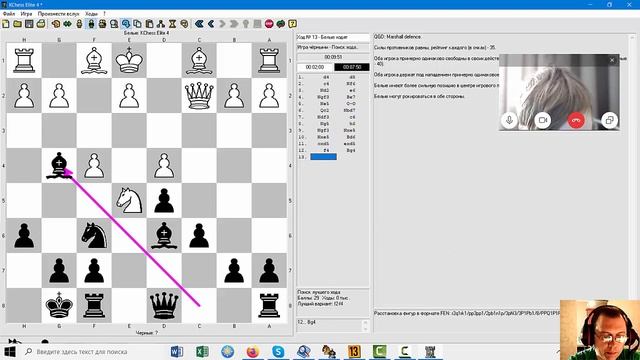Click the Copy toolbar icon

[x=138, y=24]
